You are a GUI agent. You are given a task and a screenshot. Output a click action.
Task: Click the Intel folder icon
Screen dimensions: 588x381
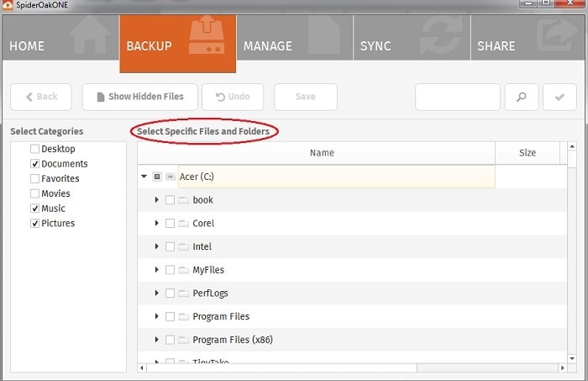(x=183, y=247)
